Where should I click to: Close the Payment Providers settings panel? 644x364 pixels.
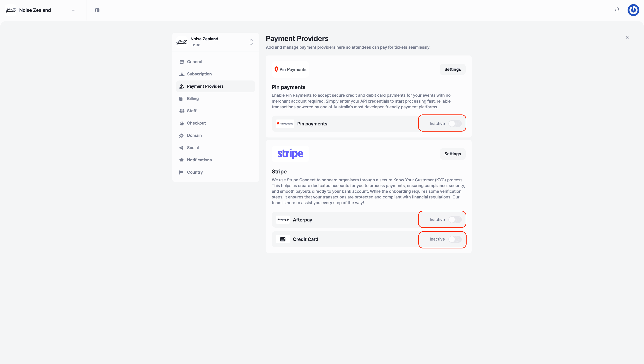click(627, 37)
